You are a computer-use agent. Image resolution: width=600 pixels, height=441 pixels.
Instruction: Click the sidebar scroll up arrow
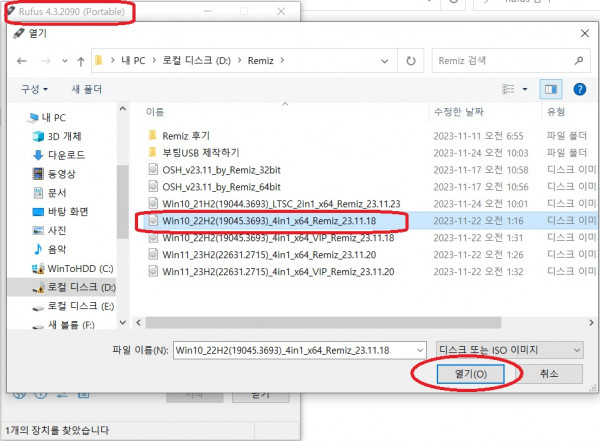[122, 109]
